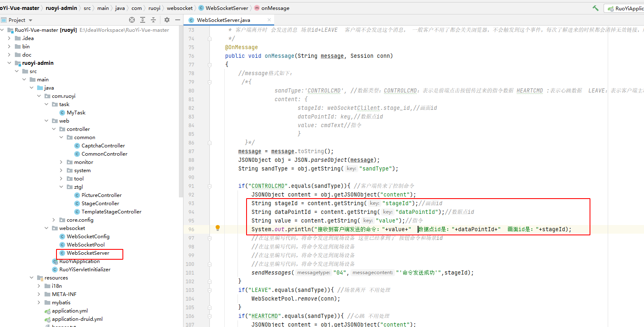Toggle fold marker at line 91

coord(209,186)
